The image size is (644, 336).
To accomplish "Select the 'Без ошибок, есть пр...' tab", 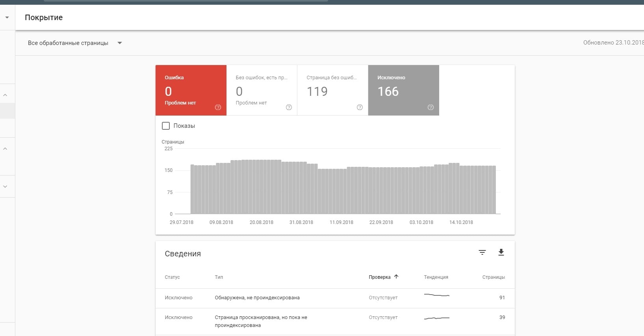I will [x=262, y=90].
